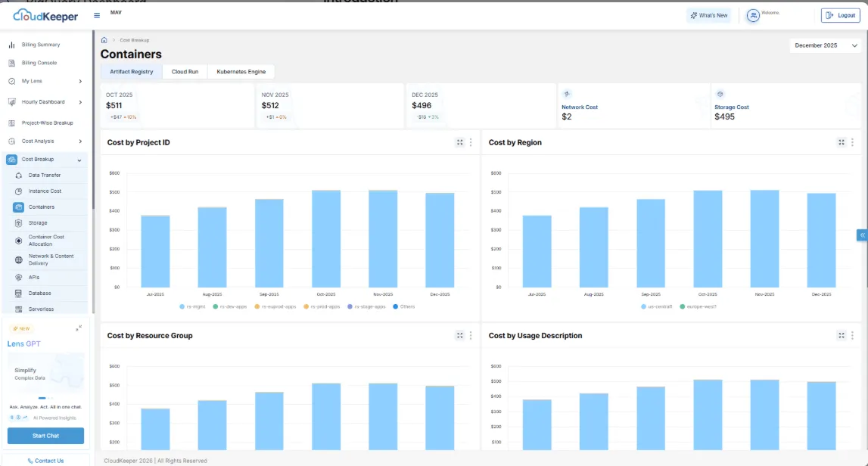Screen dimensions: 868x466
Task: Switch to the Cloud Run tab
Action: [x=185, y=71]
